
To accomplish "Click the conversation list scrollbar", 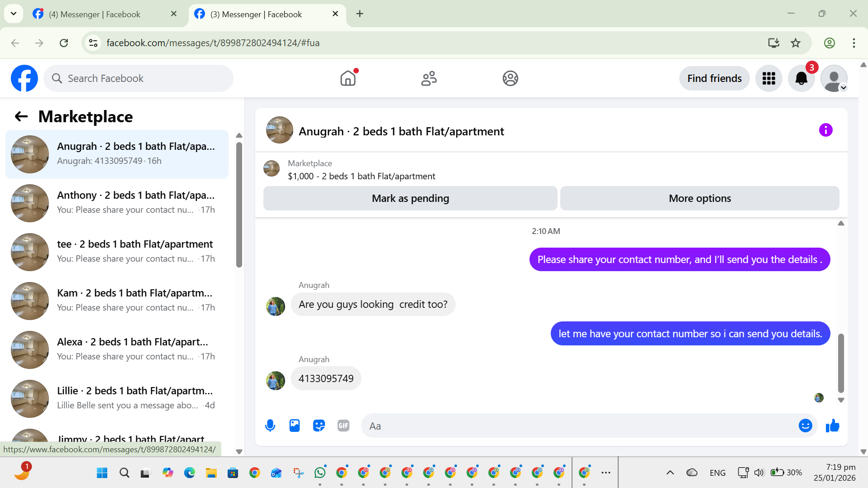I will pos(239,205).
